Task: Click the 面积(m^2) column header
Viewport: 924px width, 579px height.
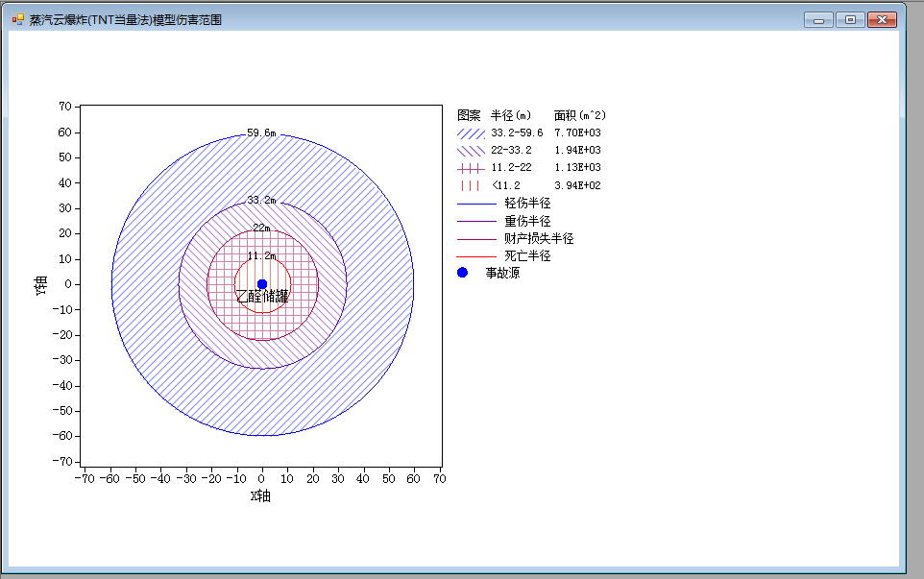Action: tap(580, 115)
